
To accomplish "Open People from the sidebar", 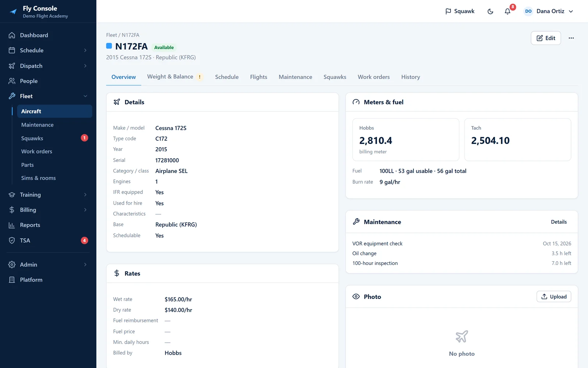I will point(48,81).
